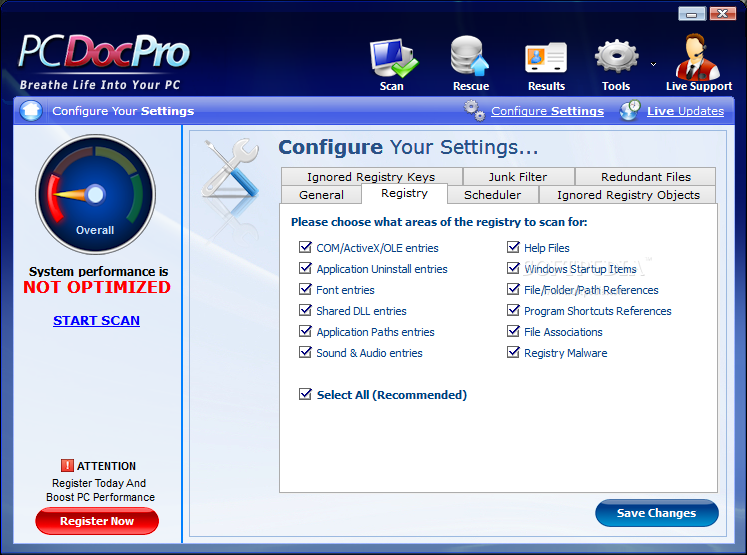Viewport: 747px width, 555px height.
Task: Toggle Windows Startup Items checkbox
Action: (513, 268)
